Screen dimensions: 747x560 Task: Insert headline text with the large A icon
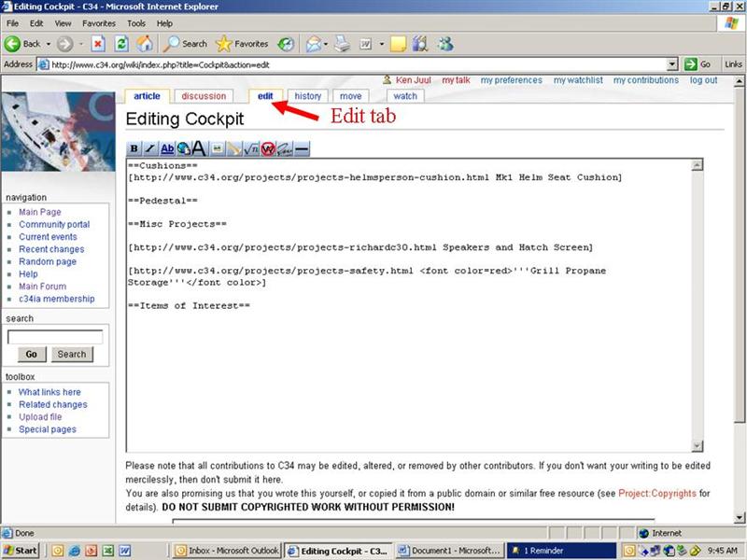199,148
